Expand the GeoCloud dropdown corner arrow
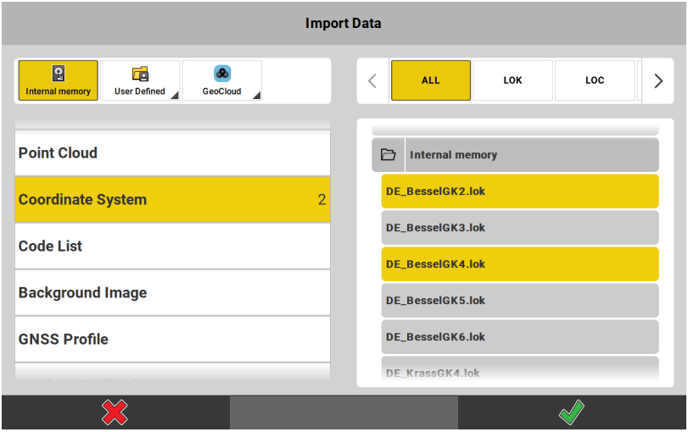Viewport: 688px width, 432px height. point(256,96)
